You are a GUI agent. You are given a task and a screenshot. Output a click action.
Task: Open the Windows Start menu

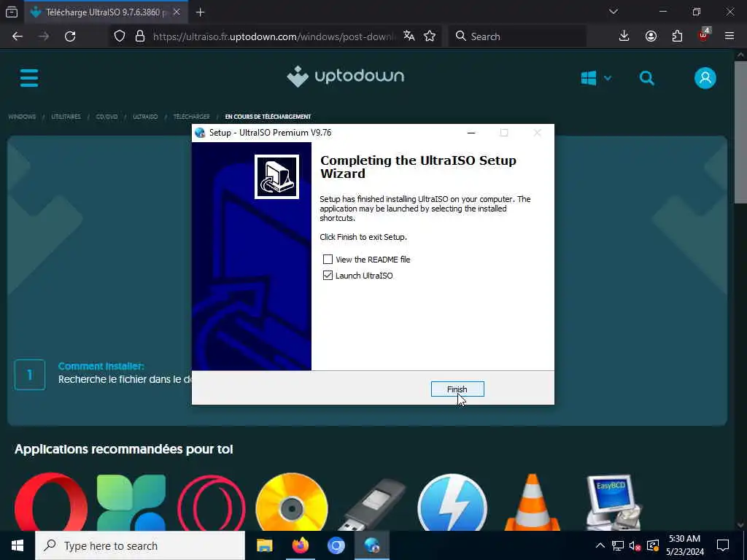18,545
